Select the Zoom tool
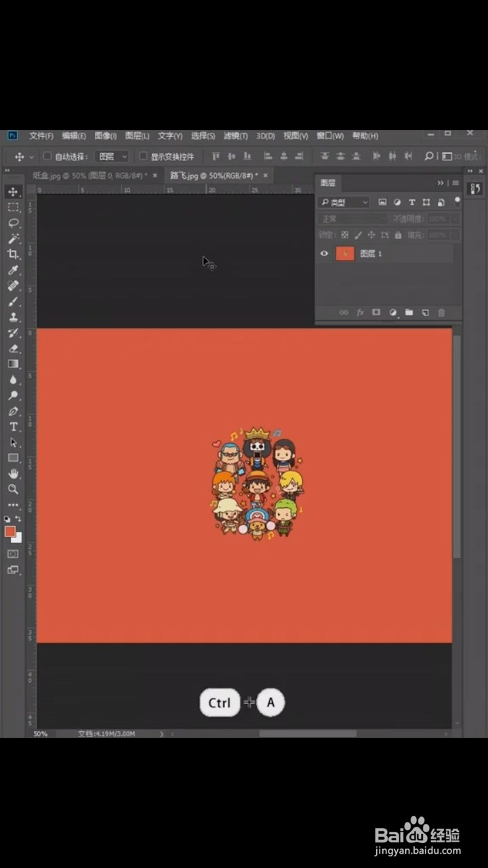 tap(13, 489)
